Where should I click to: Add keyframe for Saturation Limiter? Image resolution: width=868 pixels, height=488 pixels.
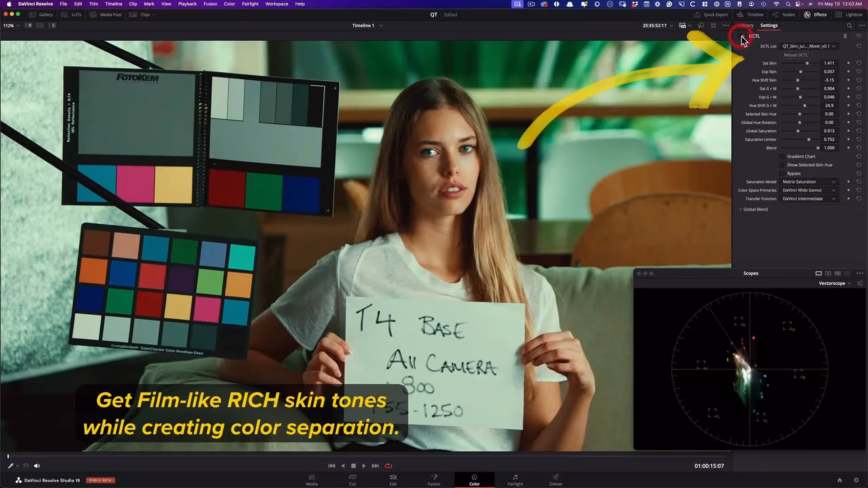tap(848, 139)
